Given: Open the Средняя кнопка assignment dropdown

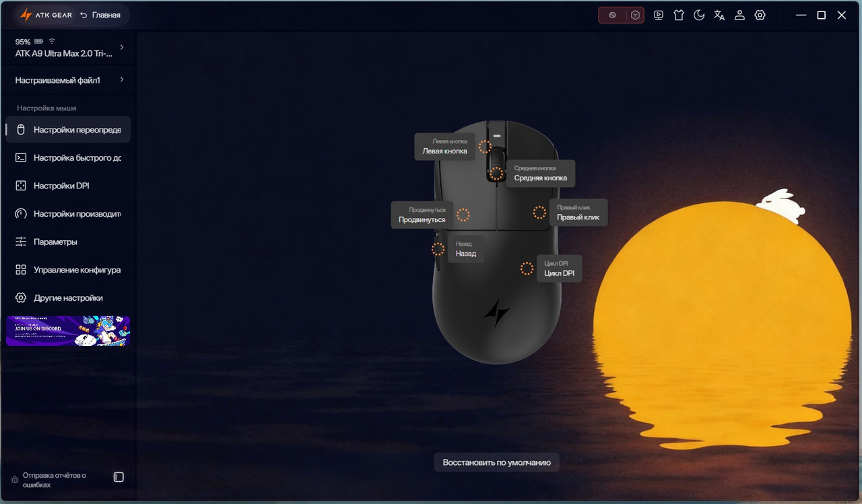Looking at the screenshot, I should (x=540, y=174).
